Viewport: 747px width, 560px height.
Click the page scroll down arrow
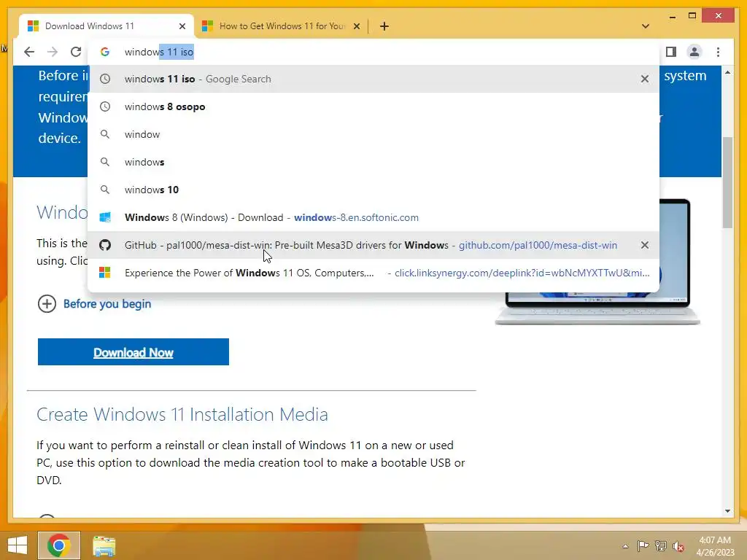727,511
